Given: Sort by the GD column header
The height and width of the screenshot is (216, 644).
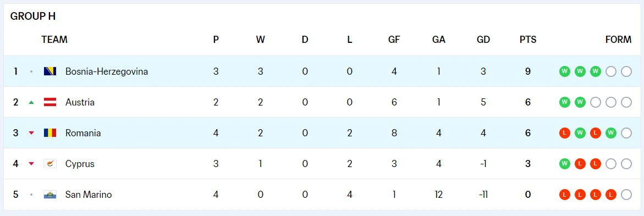Looking at the screenshot, I should pyautogui.click(x=483, y=40).
